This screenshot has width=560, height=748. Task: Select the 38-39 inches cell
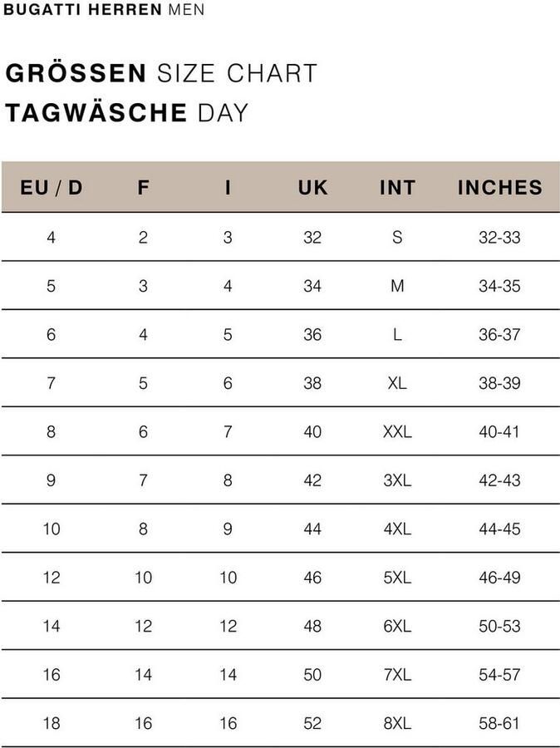point(499,383)
